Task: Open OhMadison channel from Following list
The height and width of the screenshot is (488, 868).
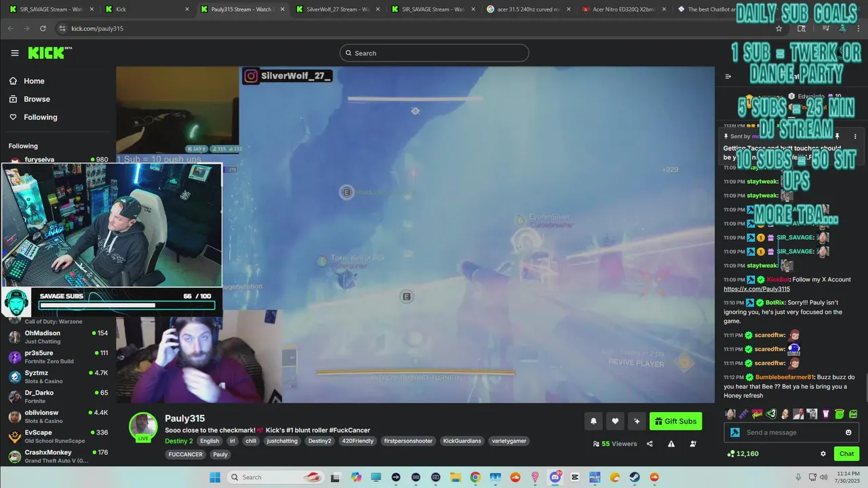Action: coord(58,337)
